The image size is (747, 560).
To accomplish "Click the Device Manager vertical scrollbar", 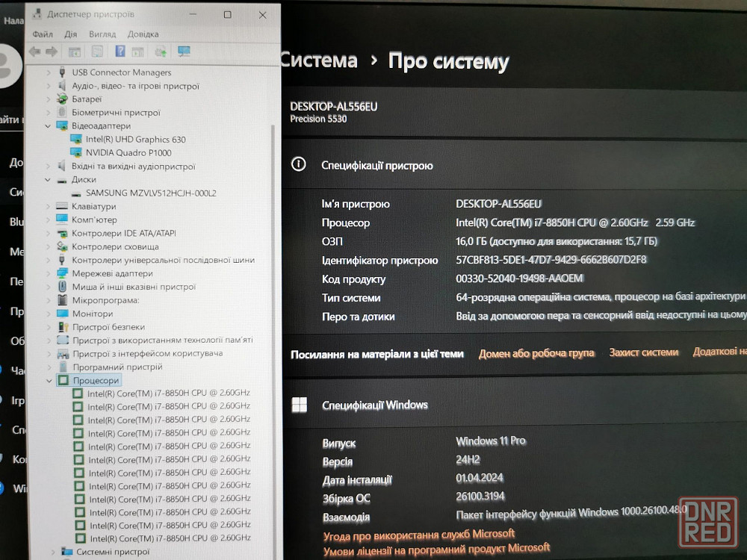I will [x=273, y=305].
